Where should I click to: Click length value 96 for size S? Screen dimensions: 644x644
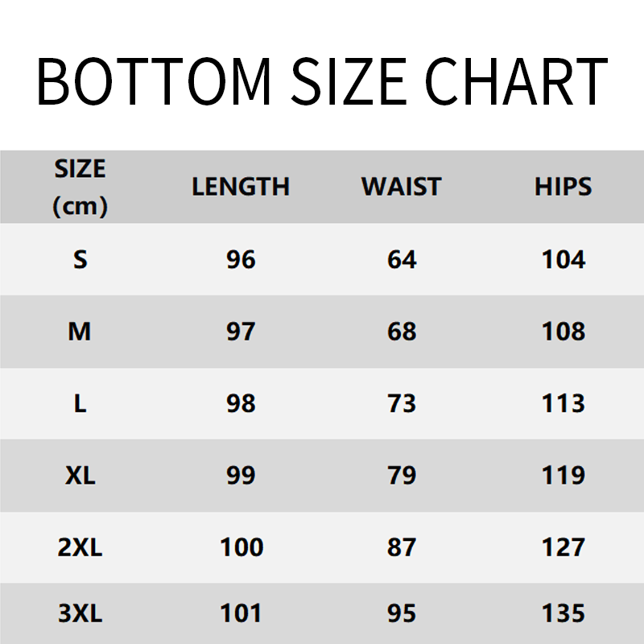[x=241, y=260]
